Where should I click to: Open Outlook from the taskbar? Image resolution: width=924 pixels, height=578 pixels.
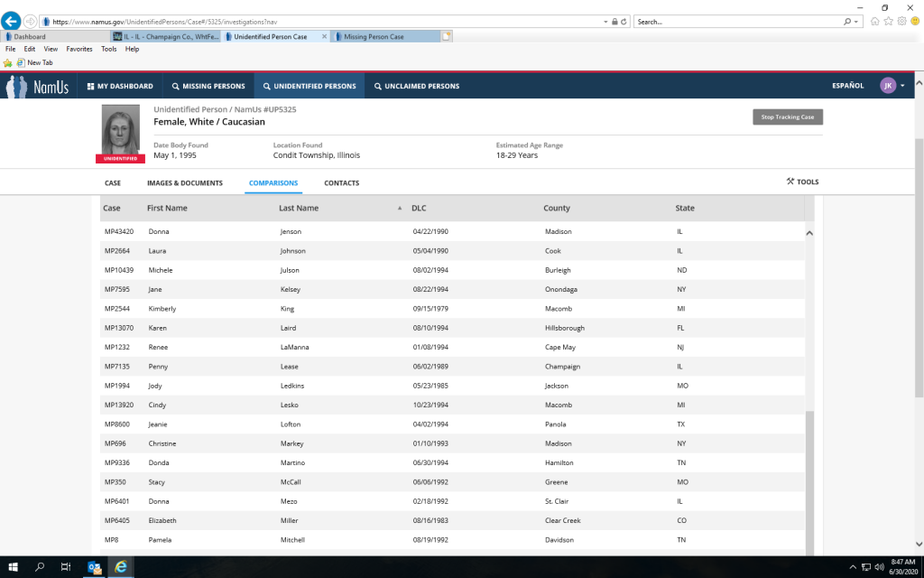(x=94, y=566)
